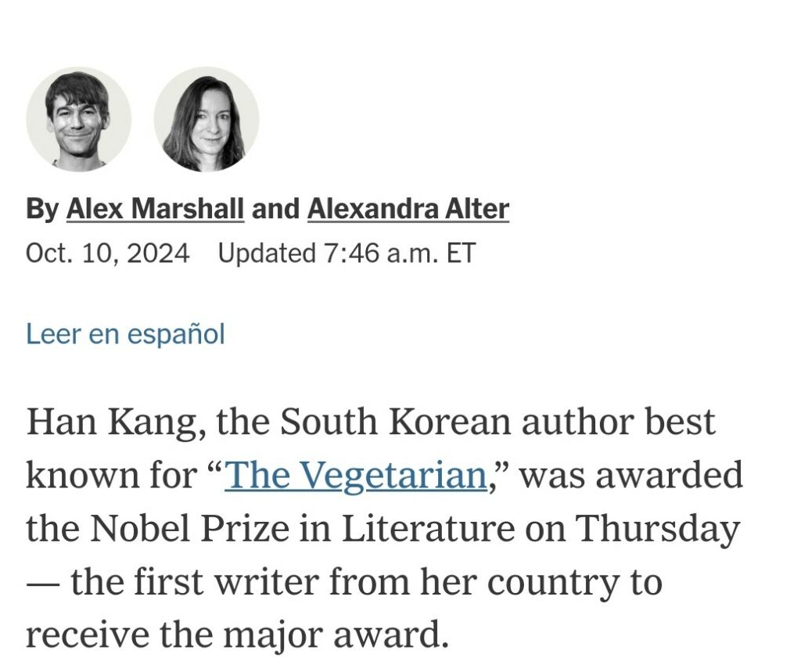Visit Alexandra Alter's author page link
801x672 pixels.
click(408, 209)
